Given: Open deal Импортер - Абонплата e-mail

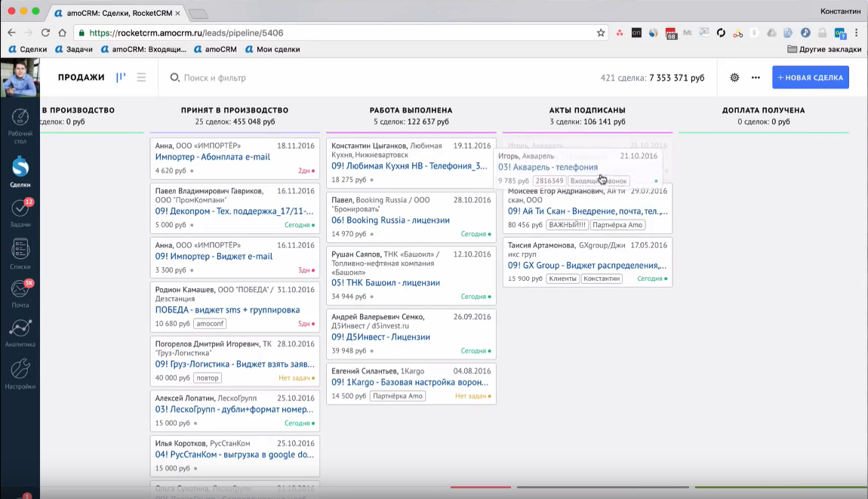Looking at the screenshot, I should [212, 157].
